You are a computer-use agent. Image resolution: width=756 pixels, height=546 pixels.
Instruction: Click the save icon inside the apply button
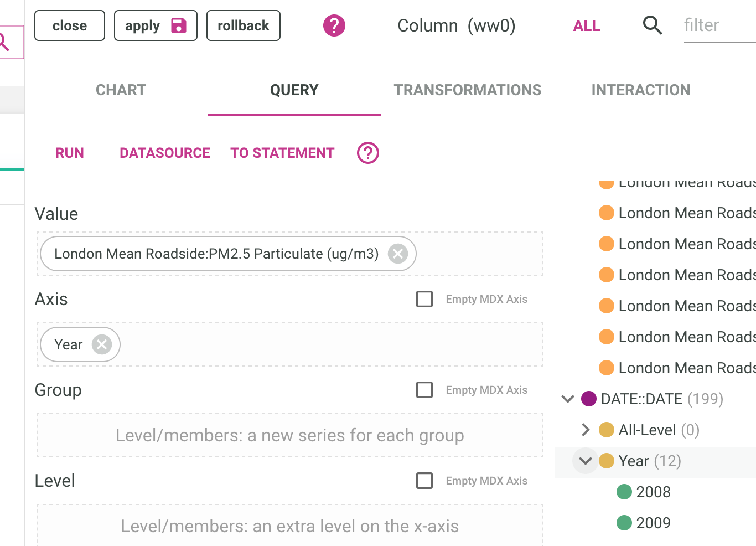tap(178, 25)
